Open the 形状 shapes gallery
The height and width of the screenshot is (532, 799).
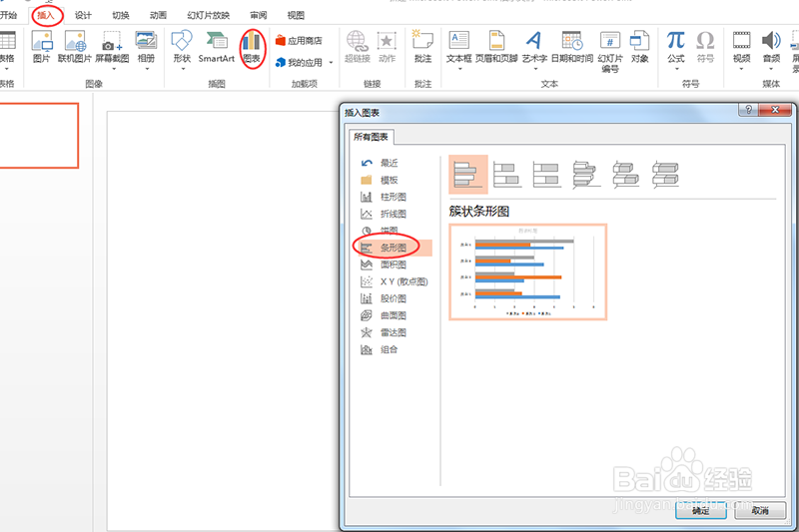182,47
